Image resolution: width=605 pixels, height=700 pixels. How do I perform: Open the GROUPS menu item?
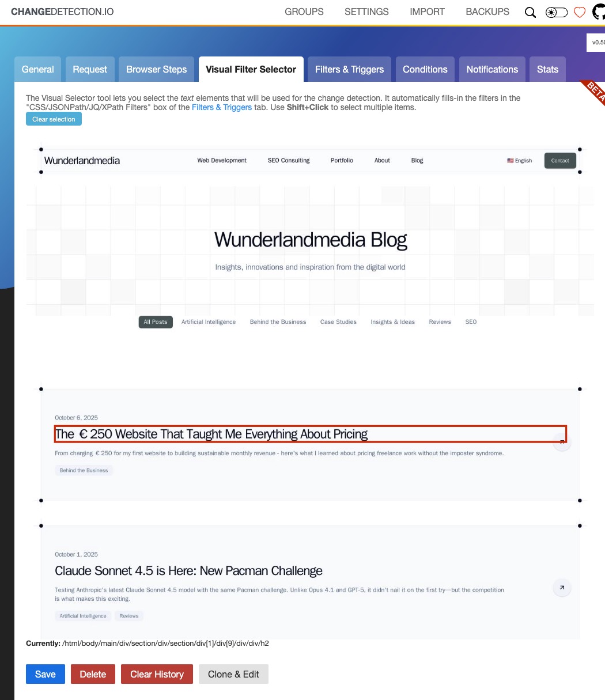coord(304,12)
